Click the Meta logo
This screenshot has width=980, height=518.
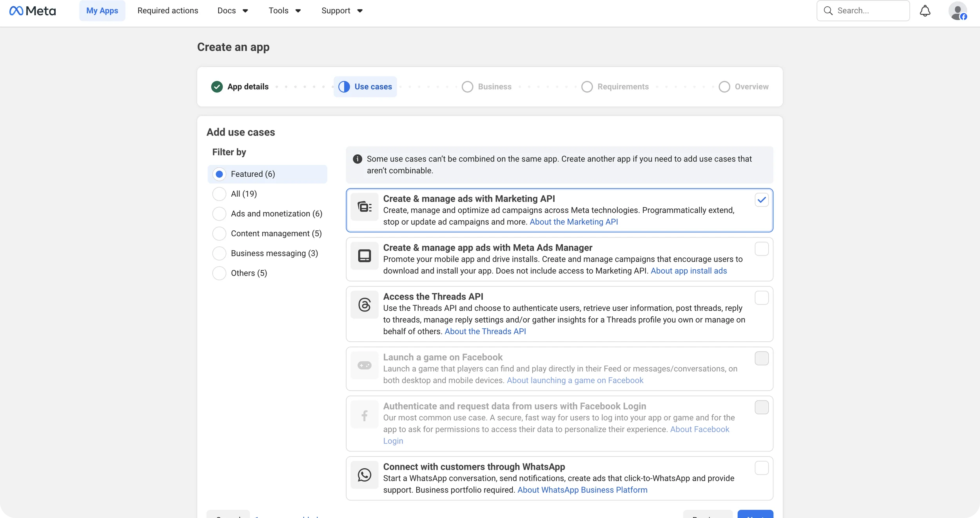point(33,11)
